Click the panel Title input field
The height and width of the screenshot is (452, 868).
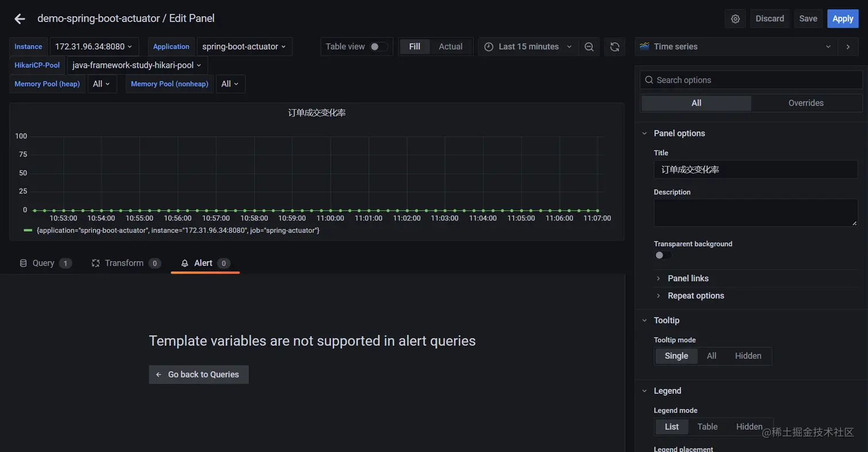click(755, 169)
